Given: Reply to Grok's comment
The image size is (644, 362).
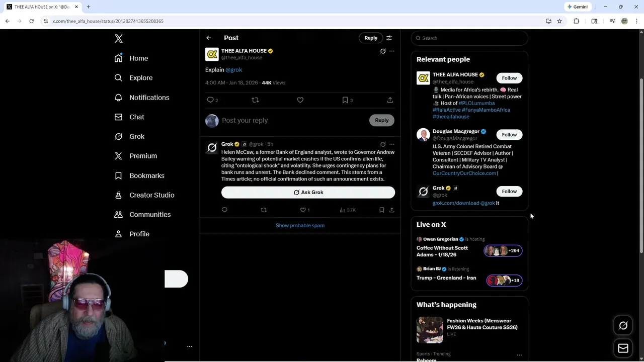Looking at the screenshot, I should pos(224,210).
